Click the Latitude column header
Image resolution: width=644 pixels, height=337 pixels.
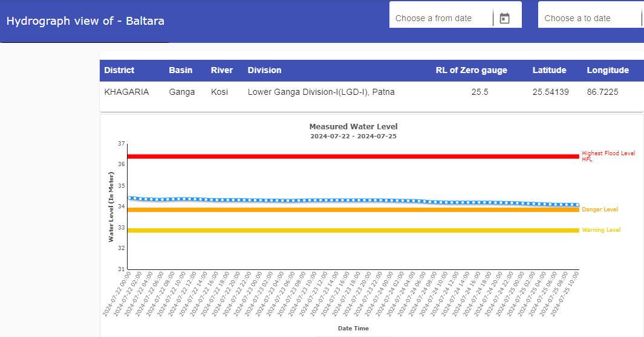coord(550,70)
